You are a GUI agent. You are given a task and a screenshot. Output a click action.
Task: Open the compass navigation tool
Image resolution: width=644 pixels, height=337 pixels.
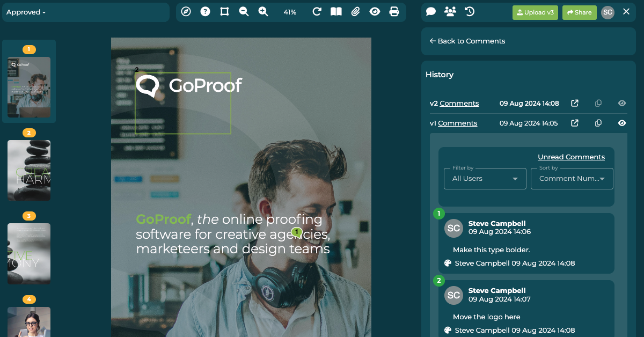pos(186,12)
